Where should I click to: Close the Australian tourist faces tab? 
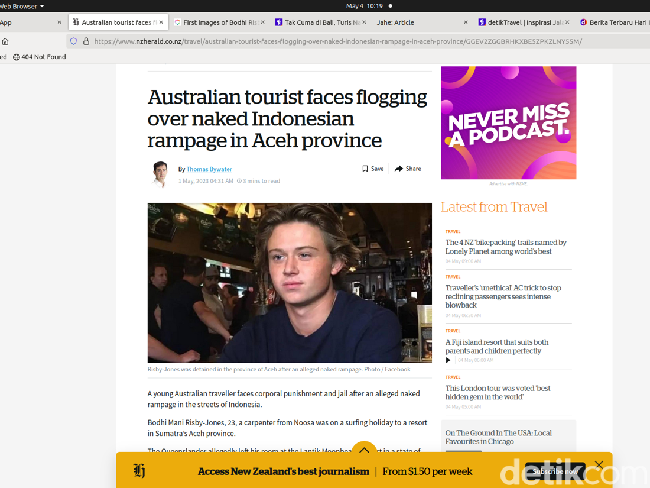pos(161,21)
